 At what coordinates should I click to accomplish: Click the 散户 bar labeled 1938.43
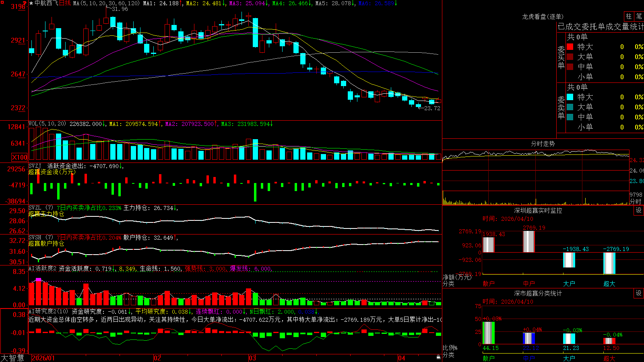[488, 245]
